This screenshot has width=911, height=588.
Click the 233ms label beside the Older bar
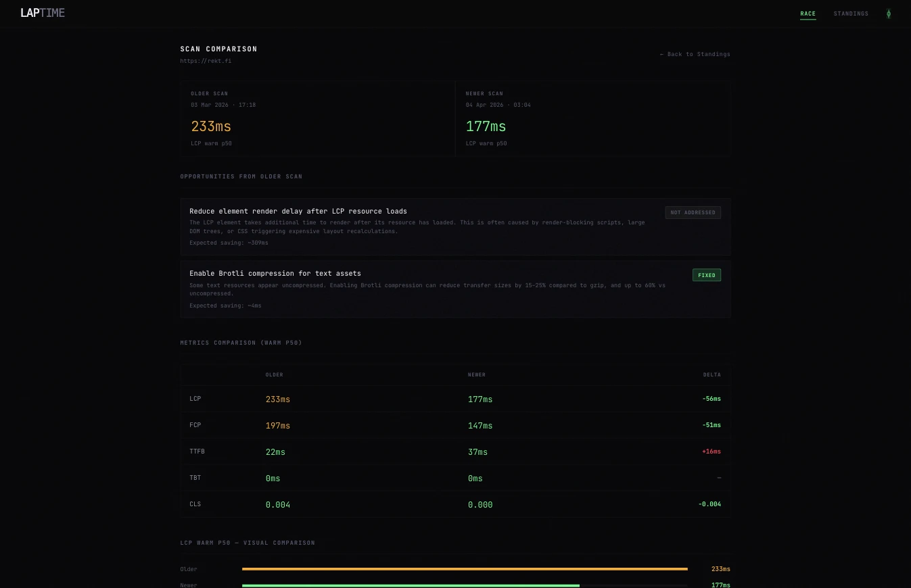(721, 569)
